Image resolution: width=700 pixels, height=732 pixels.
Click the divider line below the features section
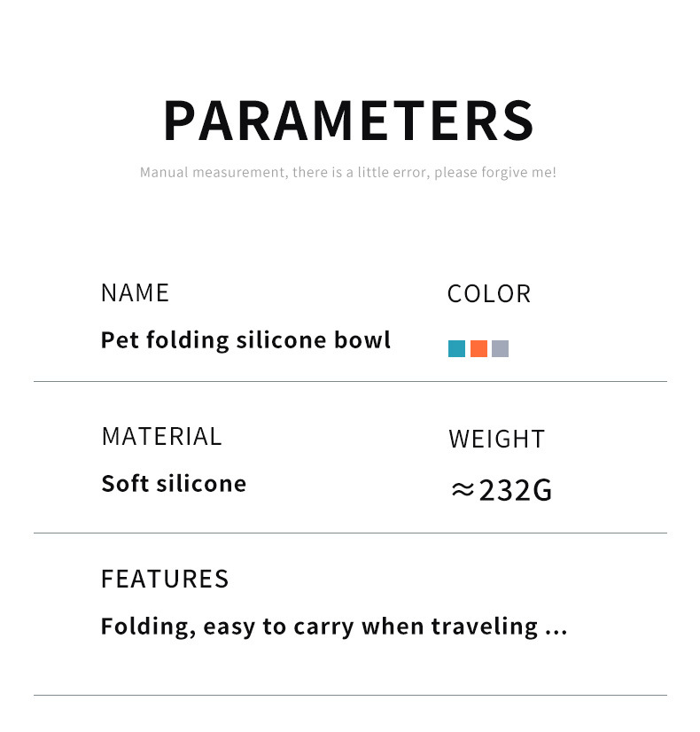[x=350, y=696]
